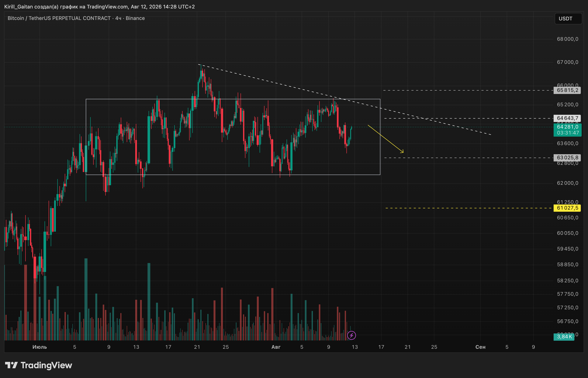Select the 64 643,7 price level label
Viewport: 588px width, 378px height.
tap(567, 118)
